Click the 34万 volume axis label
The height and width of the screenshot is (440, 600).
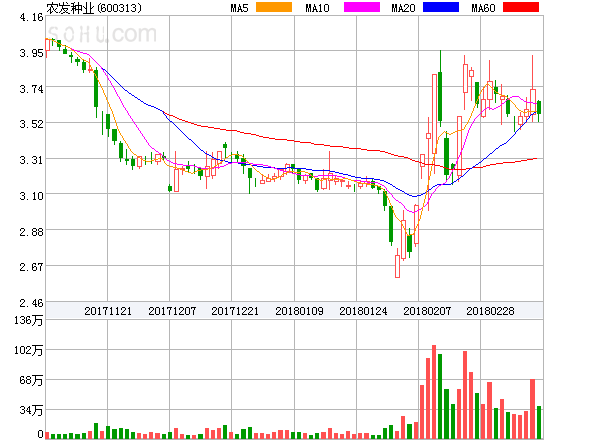tap(31, 410)
